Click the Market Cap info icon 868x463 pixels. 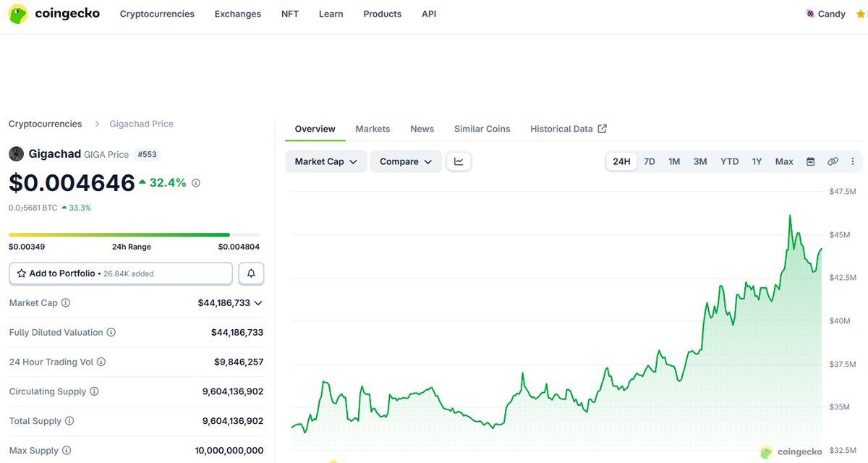[x=66, y=302]
